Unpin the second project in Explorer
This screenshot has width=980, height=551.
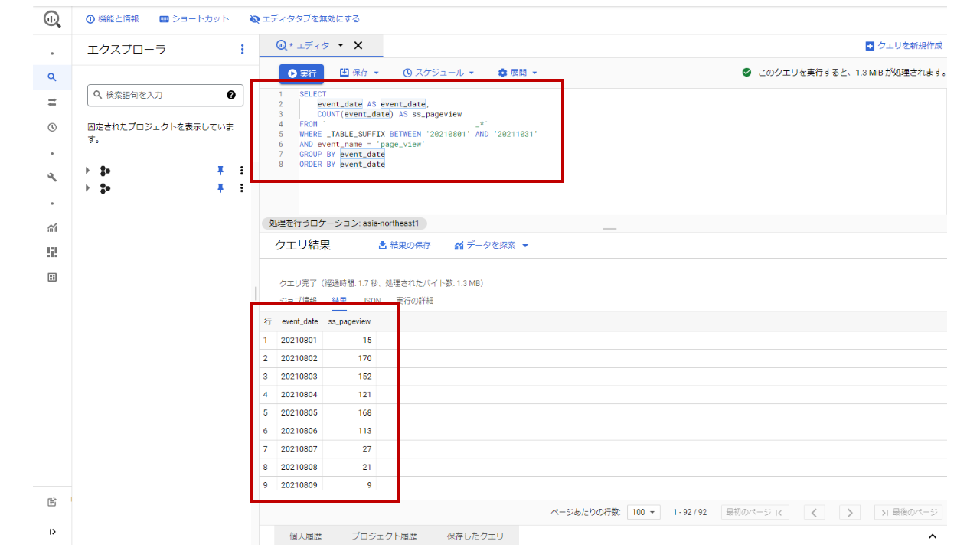click(220, 188)
